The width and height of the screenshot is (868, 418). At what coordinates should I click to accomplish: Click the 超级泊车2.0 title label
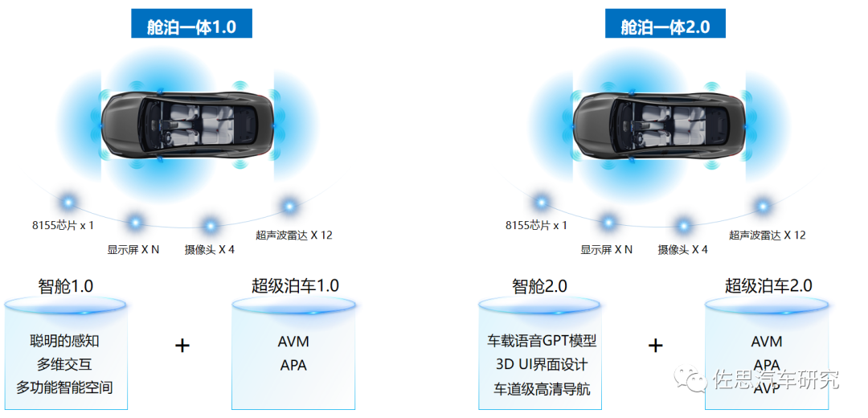pyautogui.click(x=768, y=285)
